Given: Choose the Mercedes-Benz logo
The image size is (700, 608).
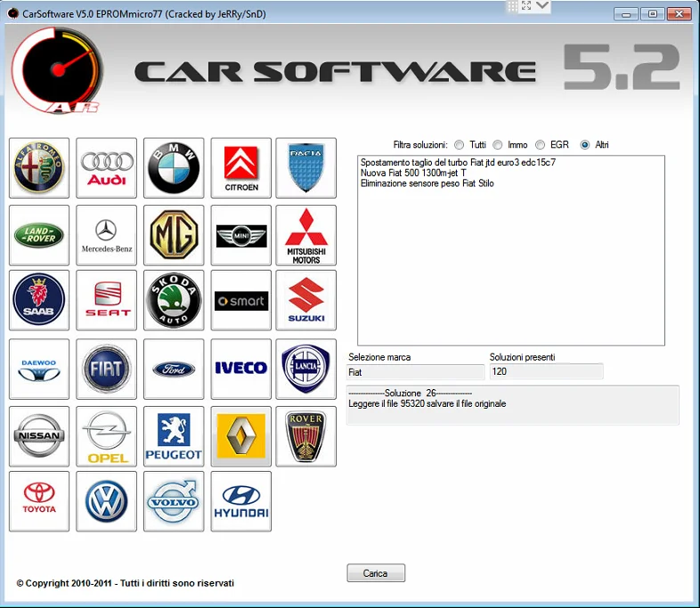Looking at the screenshot, I should point(107,235).
